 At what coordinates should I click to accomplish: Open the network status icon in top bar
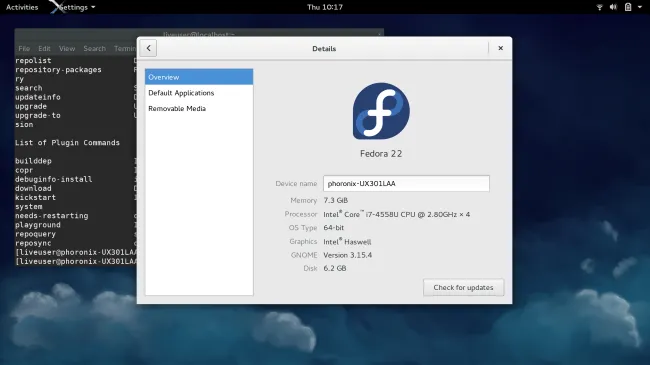pos(599,7)
